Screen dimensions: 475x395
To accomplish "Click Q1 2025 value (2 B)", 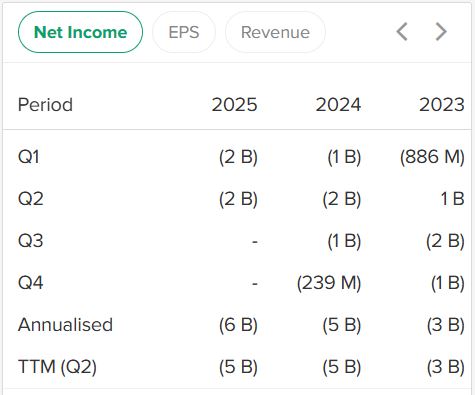I will click(238, 157).
